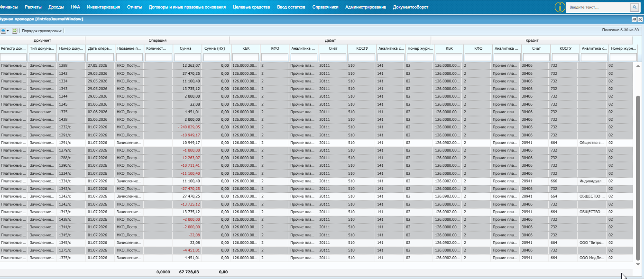Click the print icon in toolbar

coord(3,31)
